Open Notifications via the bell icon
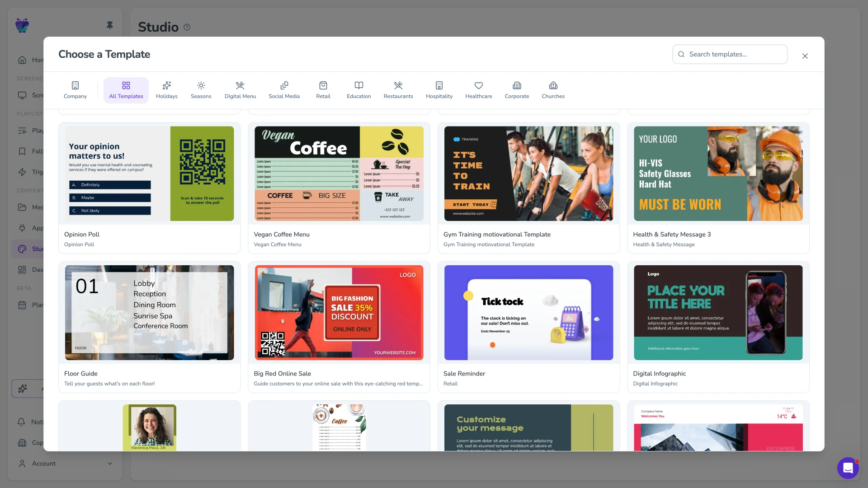 click(21, 422)
